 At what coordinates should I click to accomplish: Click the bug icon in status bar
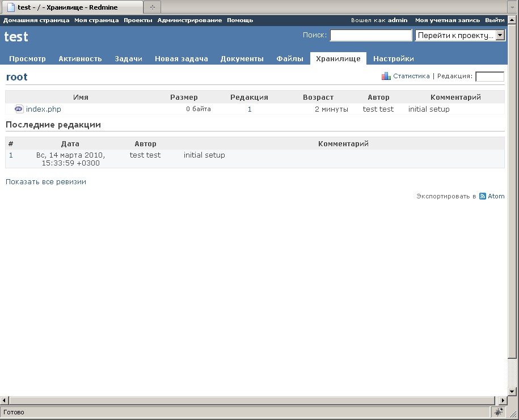coord(499,411)
